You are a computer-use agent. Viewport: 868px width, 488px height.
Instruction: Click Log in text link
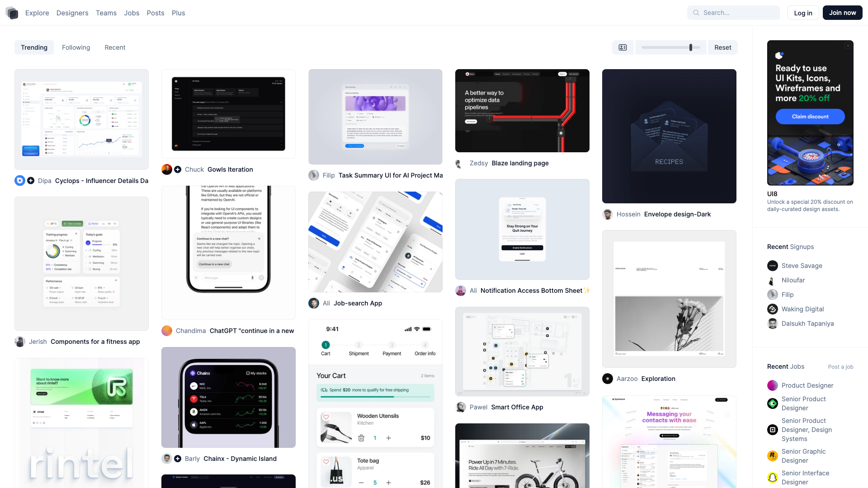[x=803, y=13]
